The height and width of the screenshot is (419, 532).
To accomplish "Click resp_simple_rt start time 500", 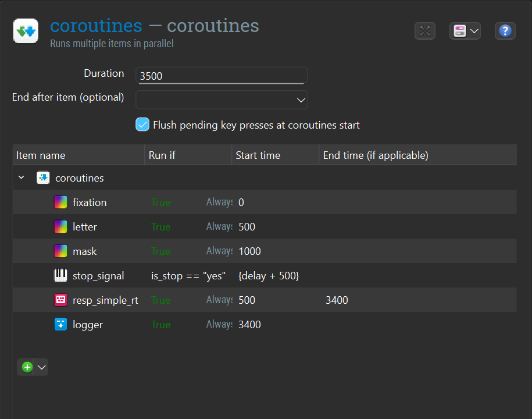I will click(247, 300).
